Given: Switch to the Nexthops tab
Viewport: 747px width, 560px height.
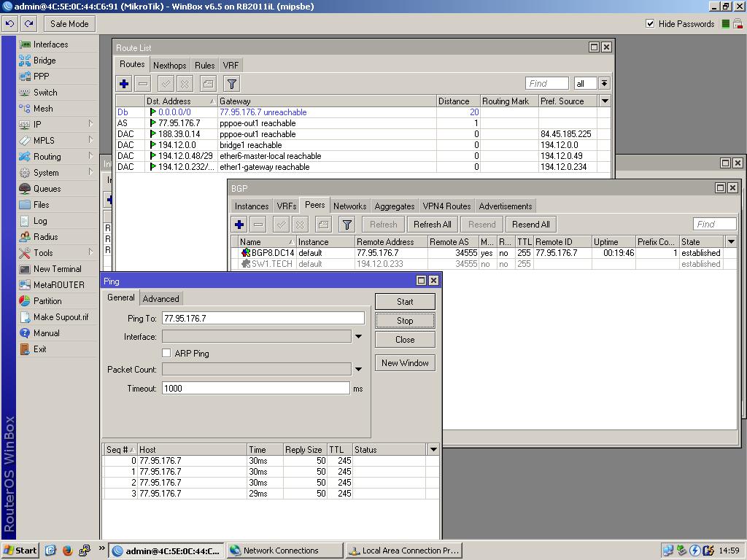Looking at the screenshot, I should click(x=169, y=65).
